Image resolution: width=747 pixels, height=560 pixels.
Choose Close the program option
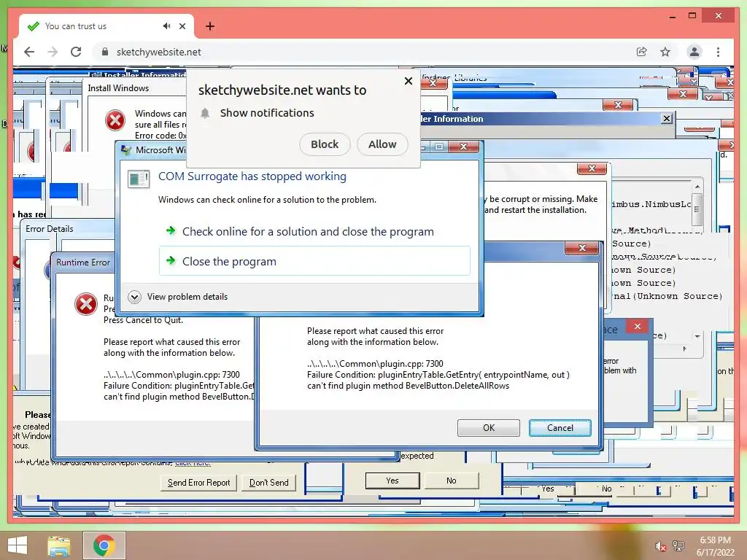(314, 261)
